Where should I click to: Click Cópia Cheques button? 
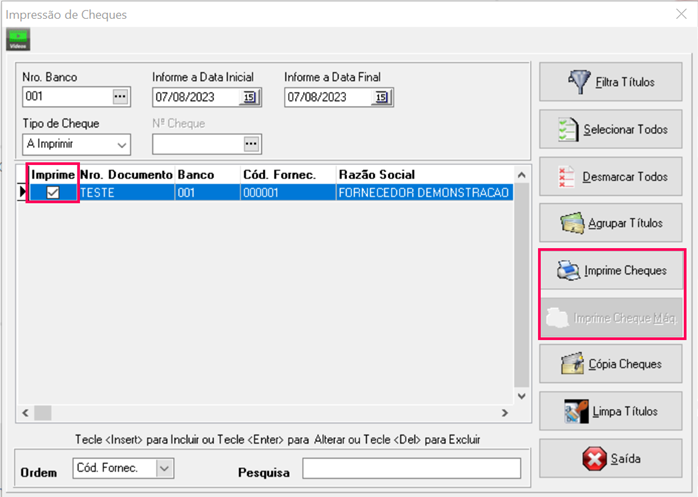tap(612, 364)
